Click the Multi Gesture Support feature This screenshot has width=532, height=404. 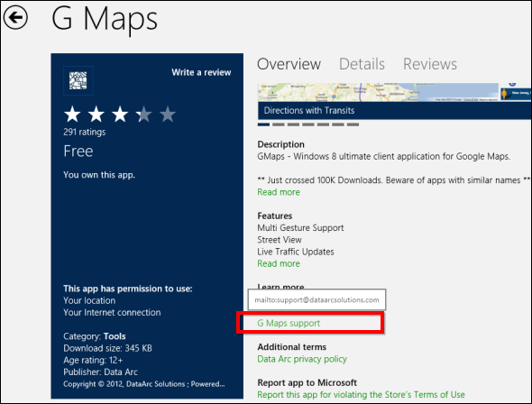300,228
